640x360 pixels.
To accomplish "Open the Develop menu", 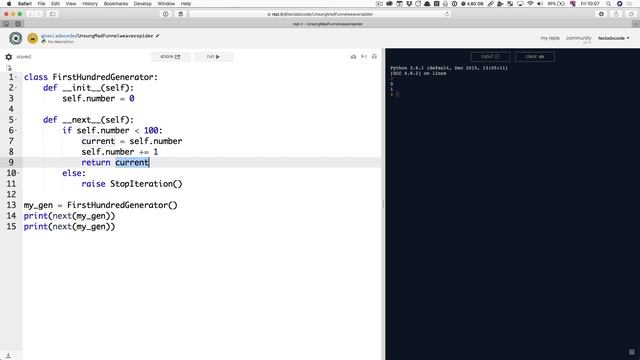I will (x=142, y=4).
